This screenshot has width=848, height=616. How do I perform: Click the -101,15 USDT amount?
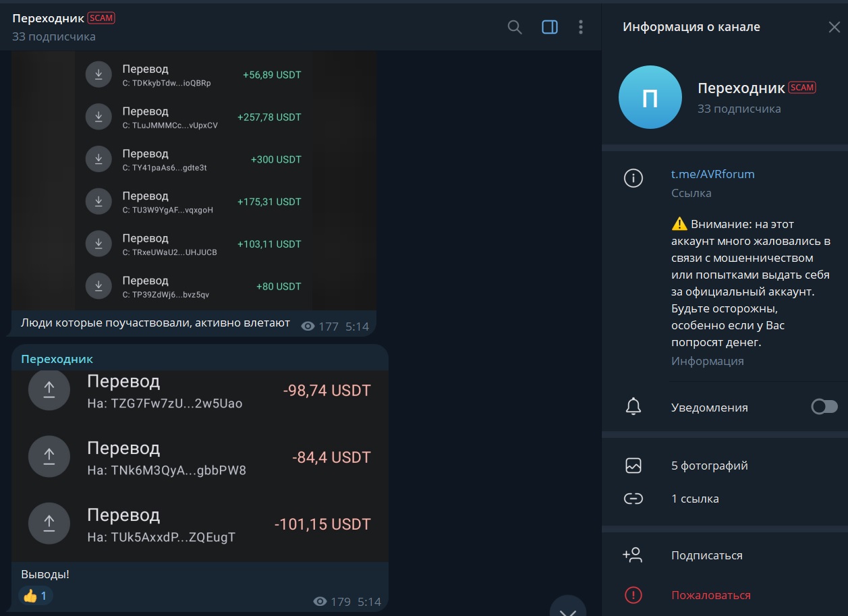[322, 524]
